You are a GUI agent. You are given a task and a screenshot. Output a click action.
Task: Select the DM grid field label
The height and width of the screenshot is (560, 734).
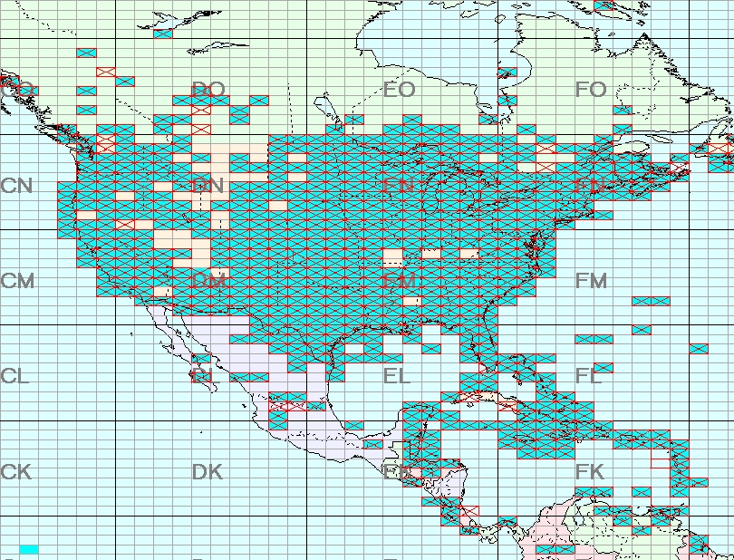208,282
